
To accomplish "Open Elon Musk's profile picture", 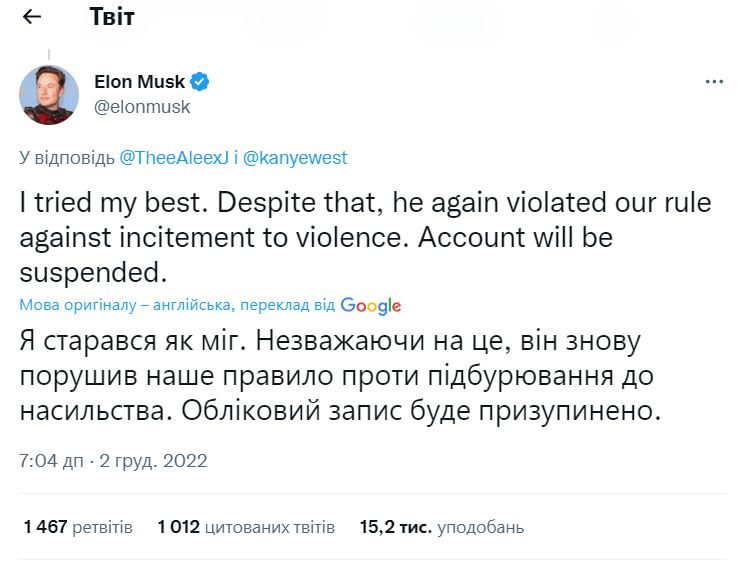I will [x=49, y=94].
